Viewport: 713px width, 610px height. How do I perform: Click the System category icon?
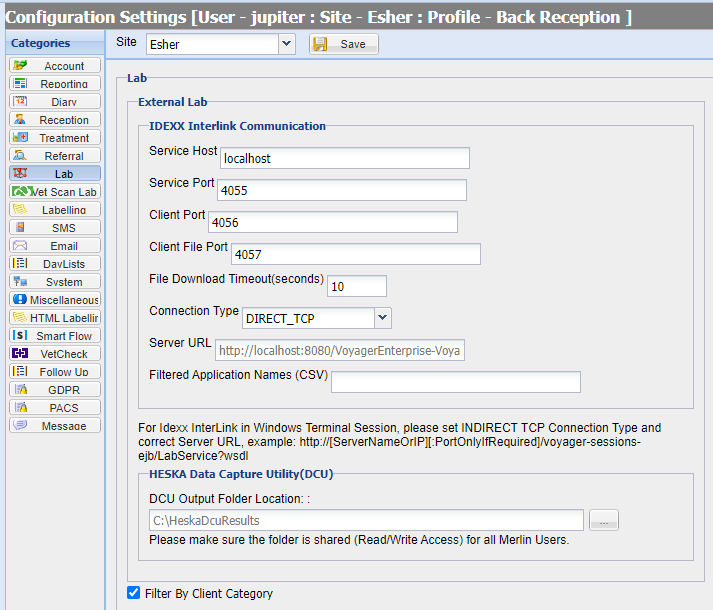tap(20, 282)
